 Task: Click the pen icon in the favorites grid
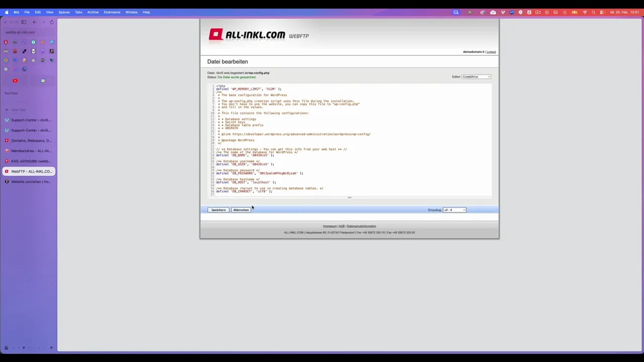(24, 50)
